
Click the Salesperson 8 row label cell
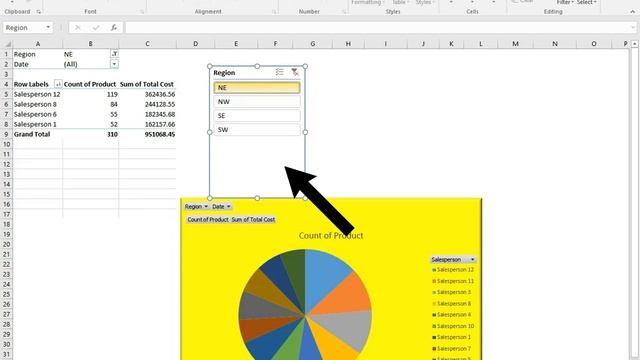38,104
